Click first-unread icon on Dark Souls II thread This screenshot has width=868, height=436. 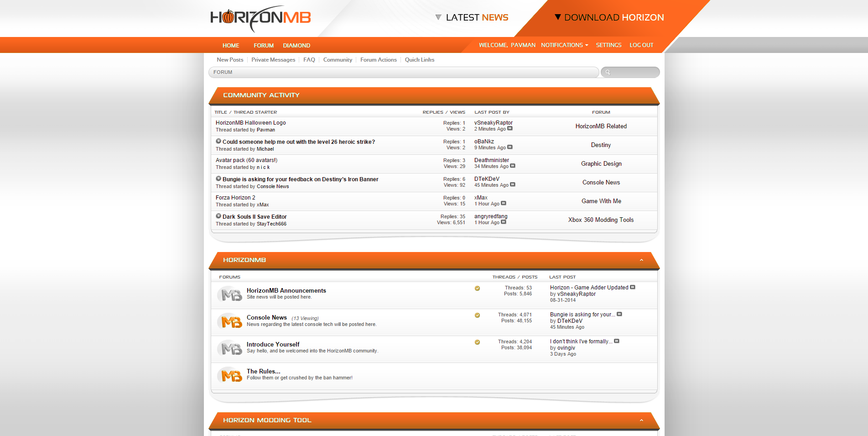point(218,216)
